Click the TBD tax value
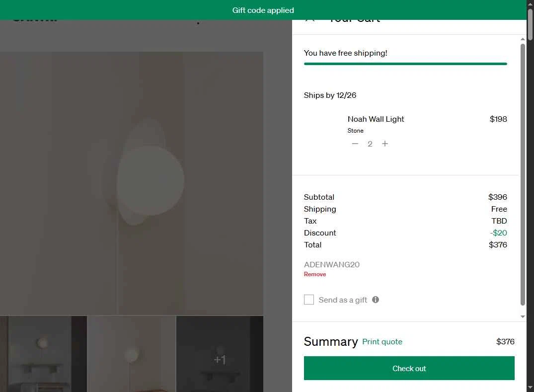 click(x=499, y=221)
